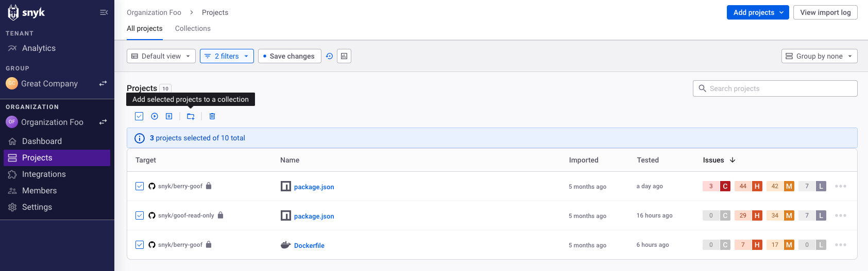
Task: Click the Great Company GC avatar
Action: click(12, 83)
